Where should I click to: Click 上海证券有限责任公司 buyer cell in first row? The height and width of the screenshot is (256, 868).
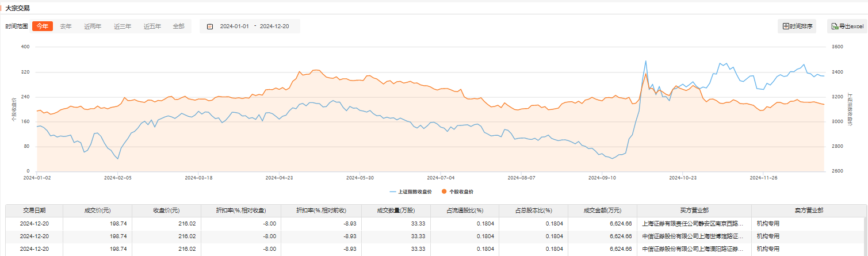pos(694,223)
